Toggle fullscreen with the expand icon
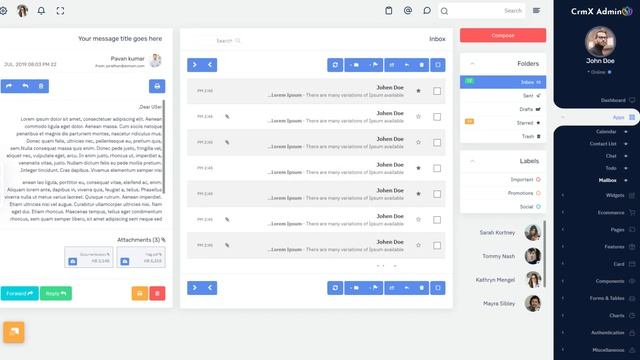This screenshot has width=640, height=360. click(x=60, y=11)
